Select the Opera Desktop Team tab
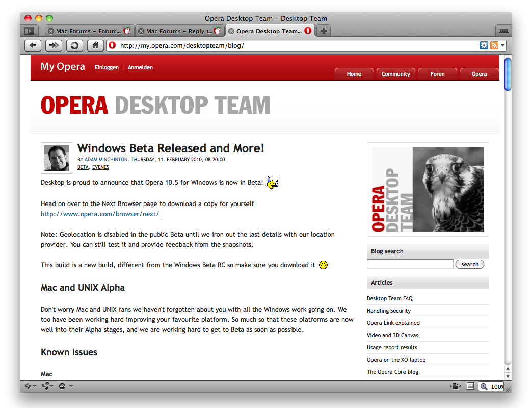This screenshot has width=532, height=408. click(270, 31)
